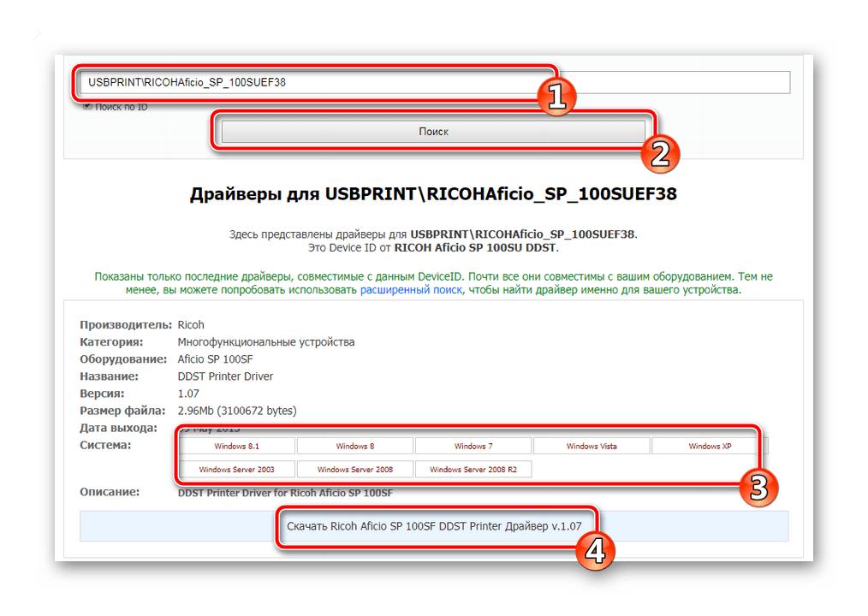
Task: Click the red number 2 badge
Action: point(660,153)
